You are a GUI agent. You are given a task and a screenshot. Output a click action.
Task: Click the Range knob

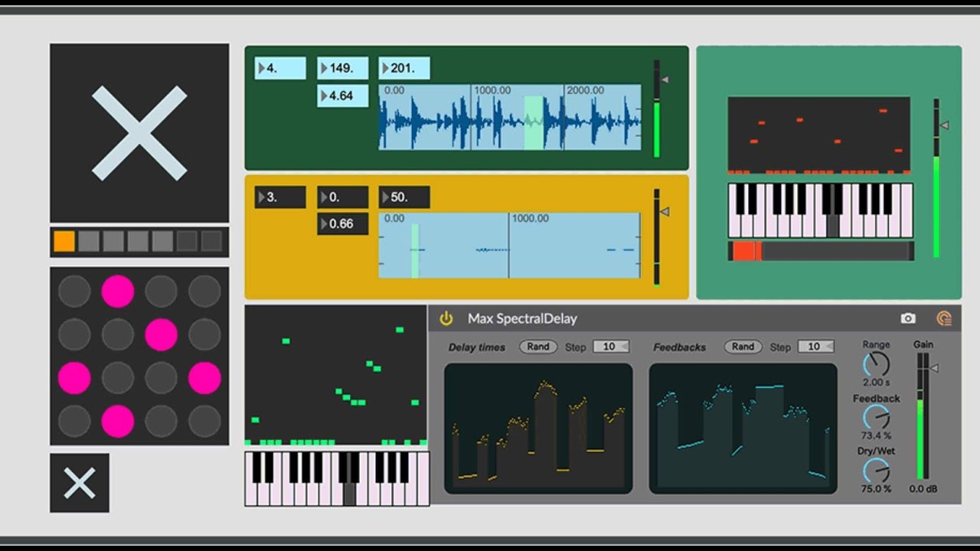(877, 364)
